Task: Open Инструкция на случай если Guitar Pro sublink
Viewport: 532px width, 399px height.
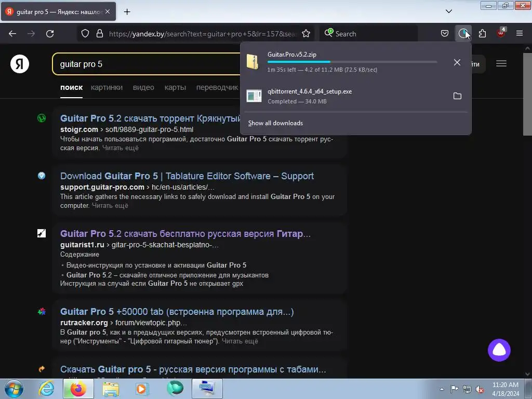Action: click(x=152, y=284)
